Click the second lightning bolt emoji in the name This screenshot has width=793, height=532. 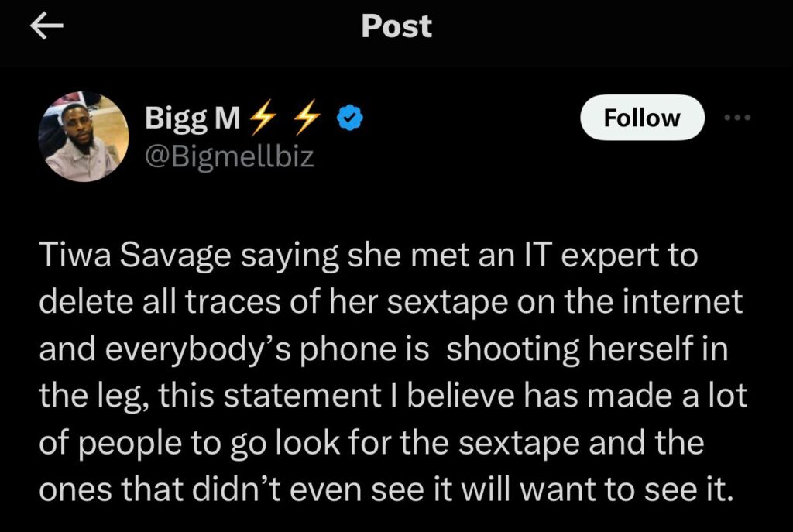point(310,115)
